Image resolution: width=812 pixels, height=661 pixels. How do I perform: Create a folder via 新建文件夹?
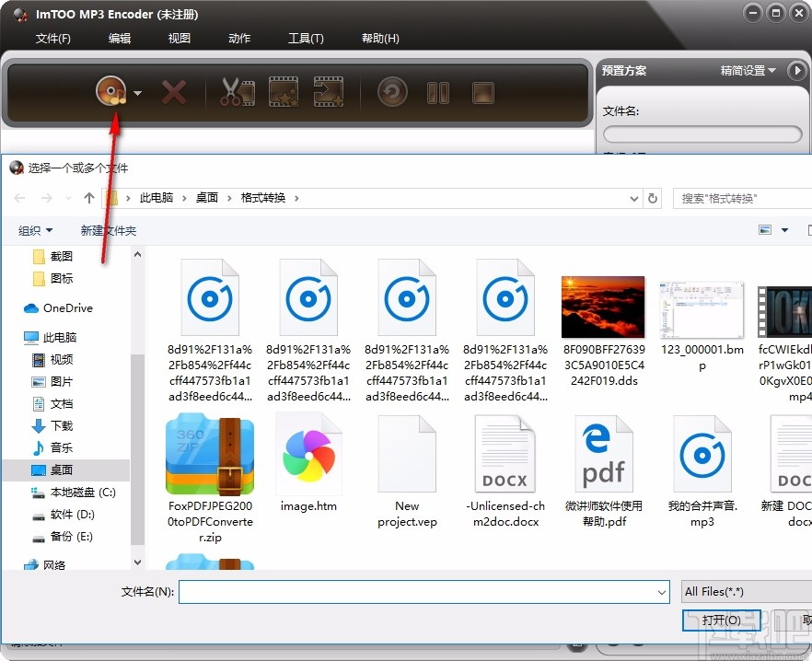(108, 229)
